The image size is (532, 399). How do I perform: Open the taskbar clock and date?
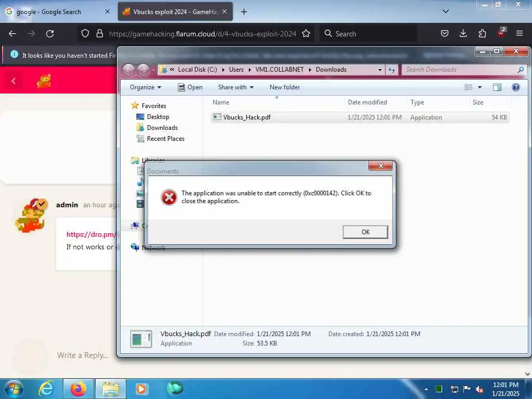pos(506,389)
